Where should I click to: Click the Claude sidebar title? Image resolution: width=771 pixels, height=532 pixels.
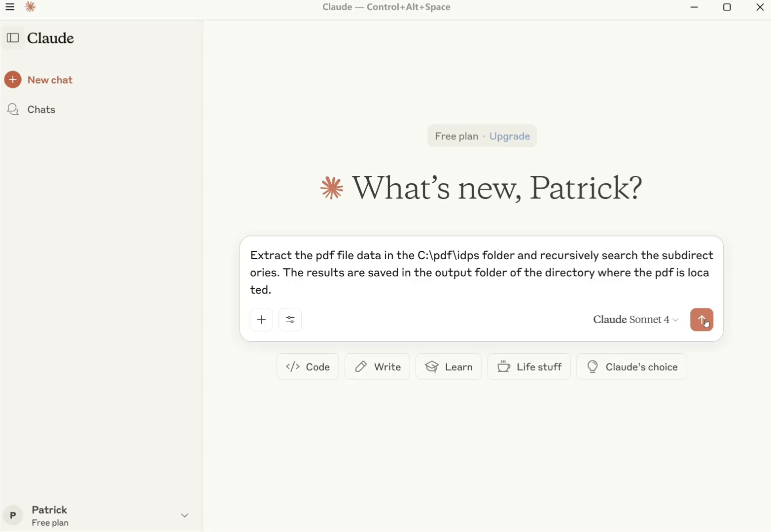(x=51, y=38)
